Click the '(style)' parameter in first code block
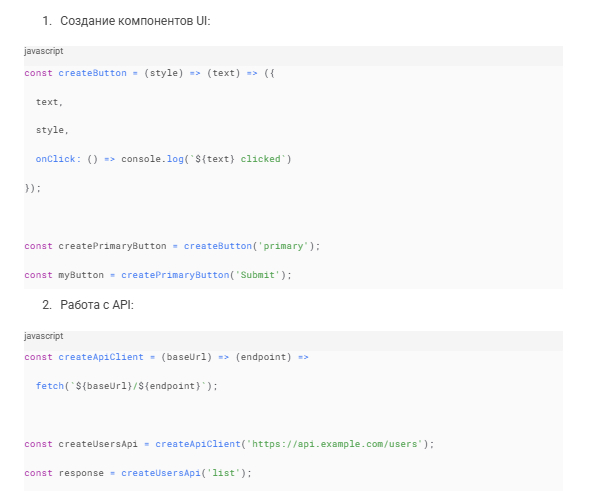 [x=164, y=73]
